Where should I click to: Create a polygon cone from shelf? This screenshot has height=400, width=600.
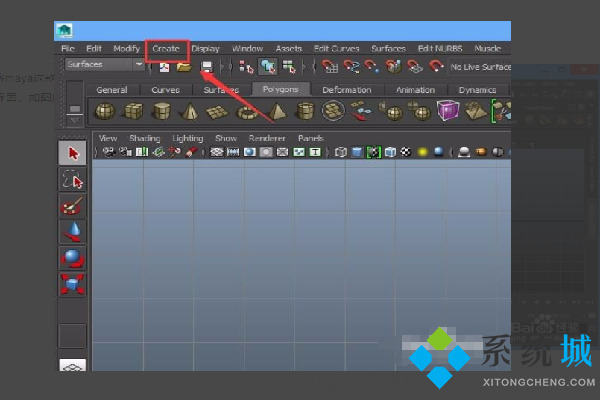pos(189,110)
